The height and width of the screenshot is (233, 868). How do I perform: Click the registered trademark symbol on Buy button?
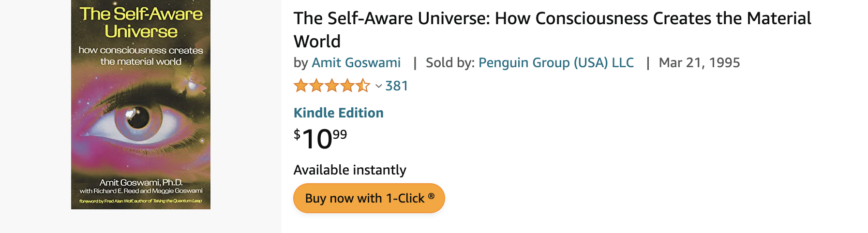pyautogui.click(x=431, y=196)
